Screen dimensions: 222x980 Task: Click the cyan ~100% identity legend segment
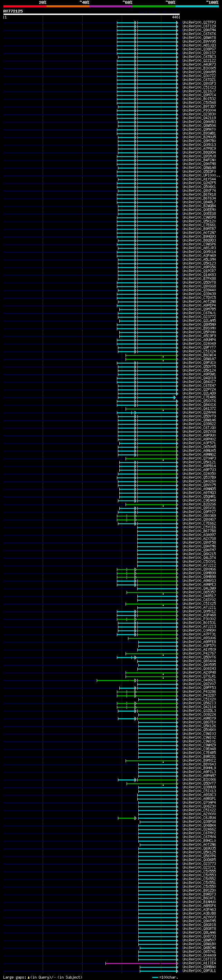coord(197,6)
